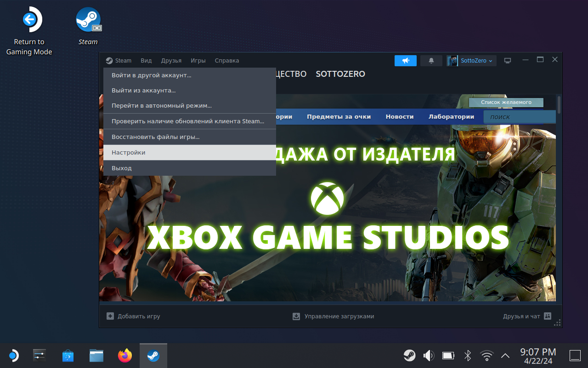Click the XBOX GAME STUDIOS banner title

coord(328,237)
